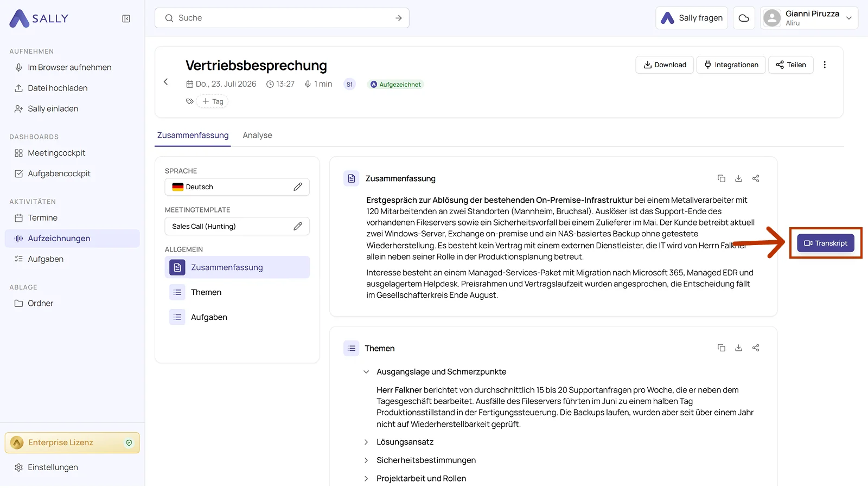Image resolution: width=868 pixels, height=488 pixels.
Task: Collapse Ausgangslage und Schmerzpunkte topic
Action: 366,372
